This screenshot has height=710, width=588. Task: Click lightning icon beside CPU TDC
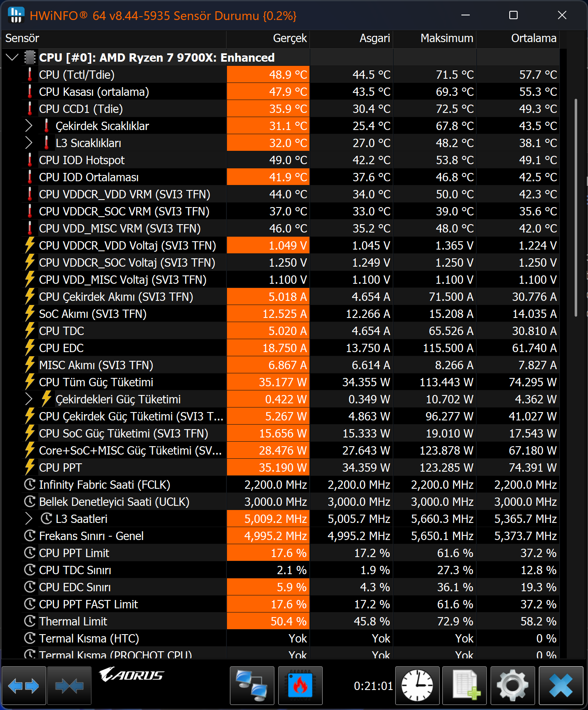30,331
